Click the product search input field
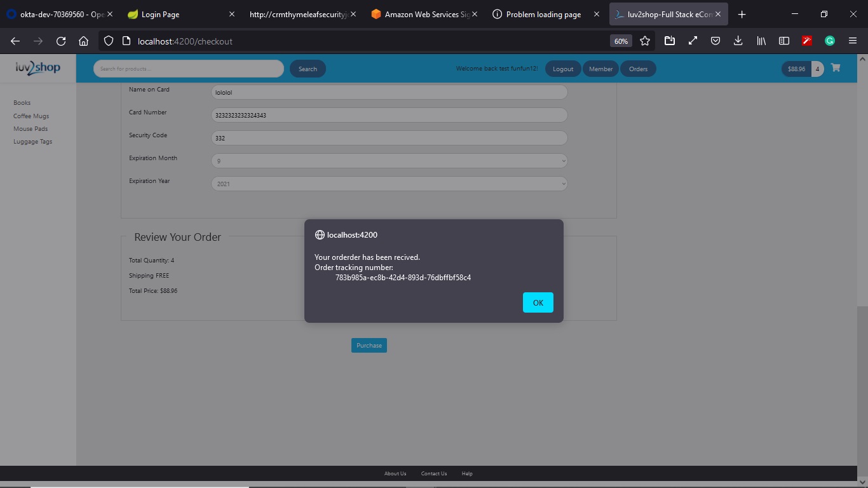 (x=189, y=69)
